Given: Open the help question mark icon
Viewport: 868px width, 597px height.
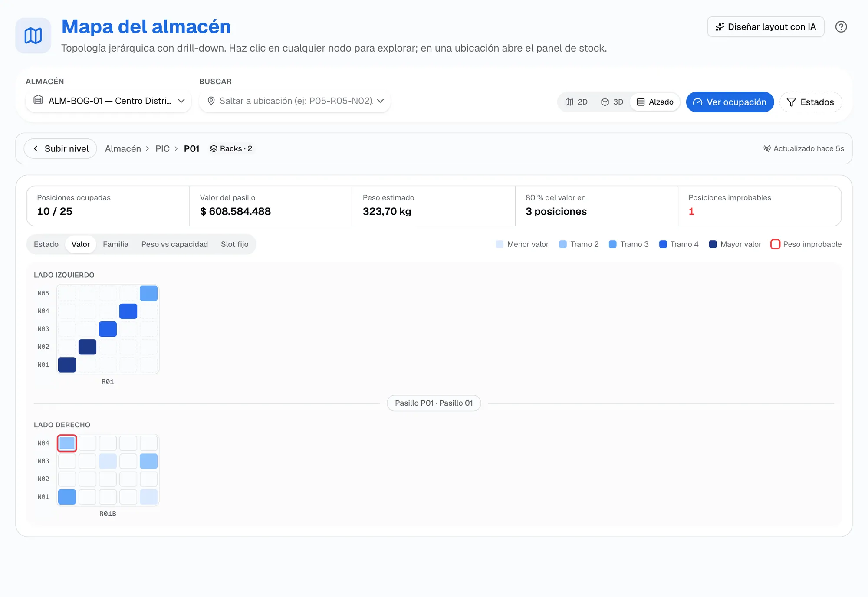Looking at the screenshot, I should coord(841,27).
